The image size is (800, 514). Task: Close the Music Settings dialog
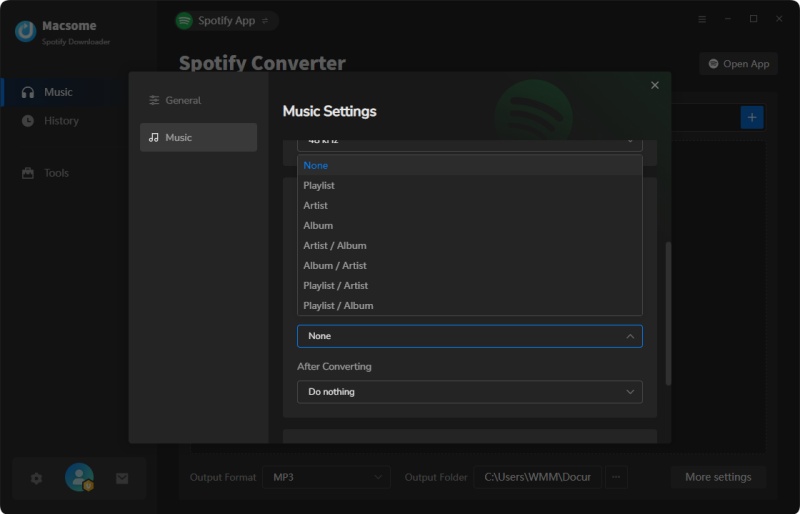click(655, 85)
